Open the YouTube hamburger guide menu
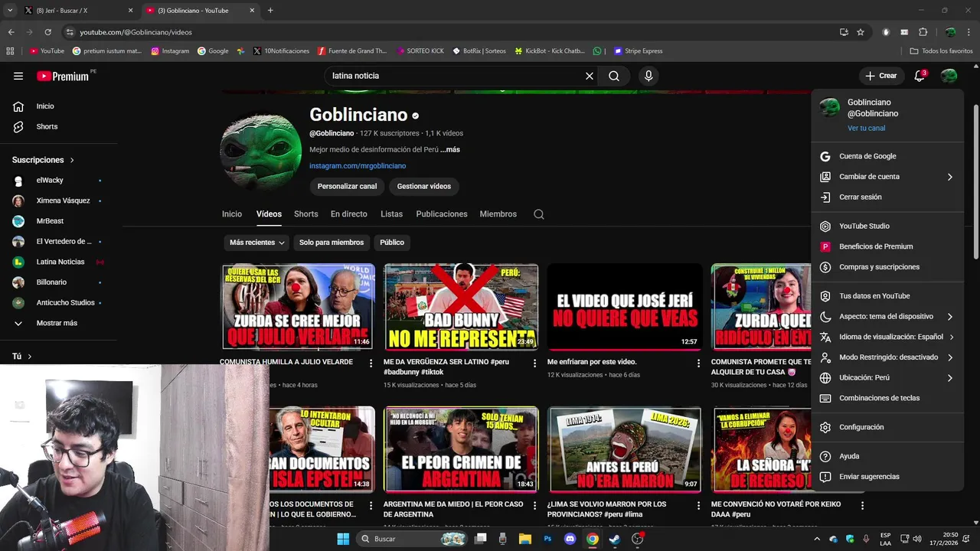Viewport: 980px width, 551px height. coord(18,76)
